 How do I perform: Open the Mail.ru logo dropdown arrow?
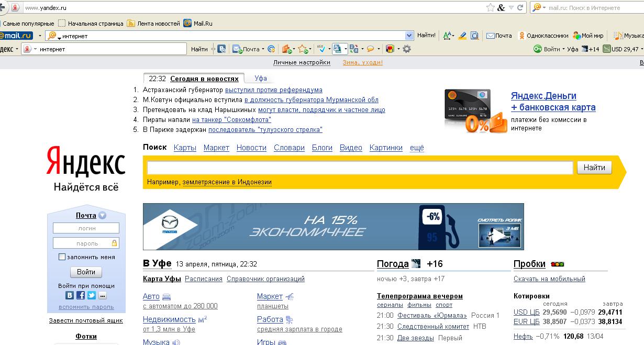(40, 36)
